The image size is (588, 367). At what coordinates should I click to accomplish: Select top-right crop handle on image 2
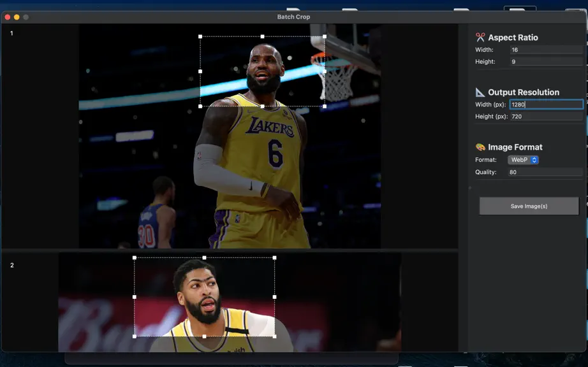(274, 257)
